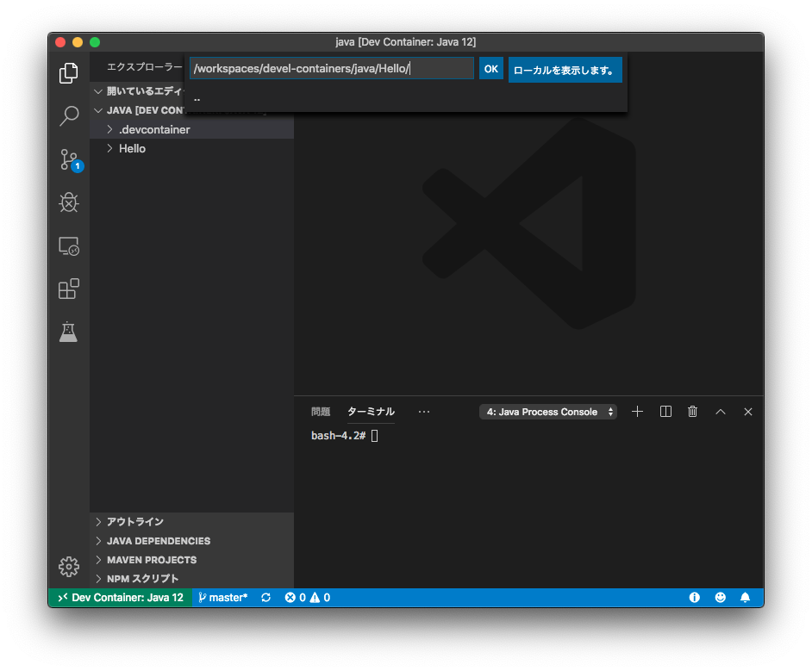Confirm path with OK button
The height and width of the screenshot is (671, 812).
pos(491,69)
